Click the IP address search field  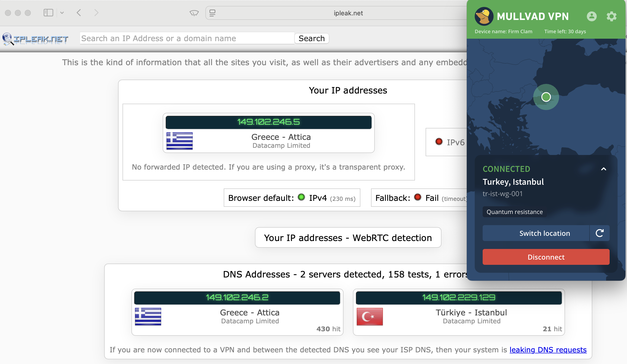click(x=187, y=38)
